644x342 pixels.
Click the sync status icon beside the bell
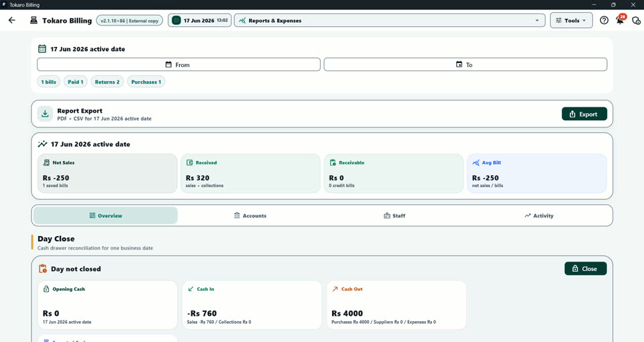coord(636,20)
